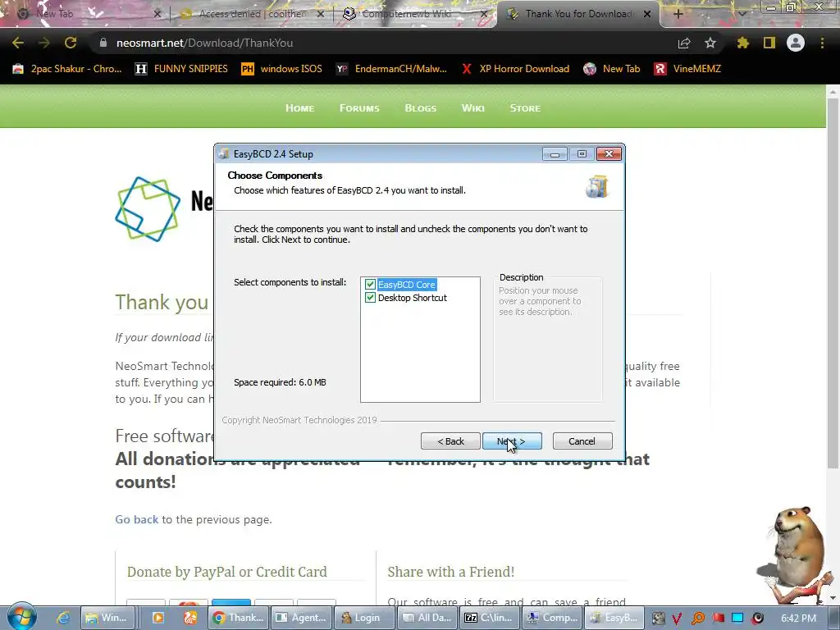Viewport: 840px width, 630px height.
Task: Visit the Store navigation item
Action: (525, 108)
